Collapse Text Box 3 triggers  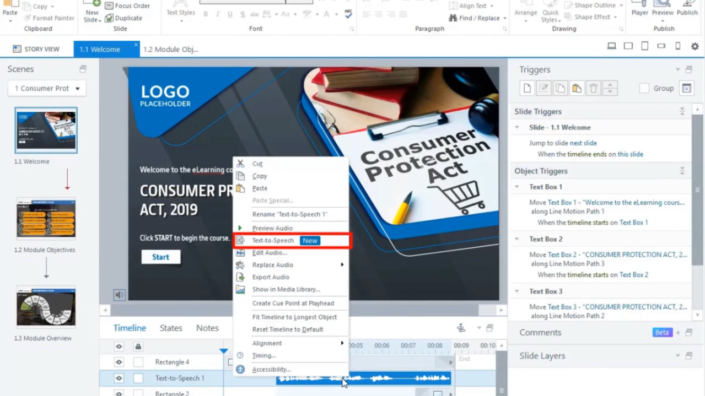pos(517,291)
